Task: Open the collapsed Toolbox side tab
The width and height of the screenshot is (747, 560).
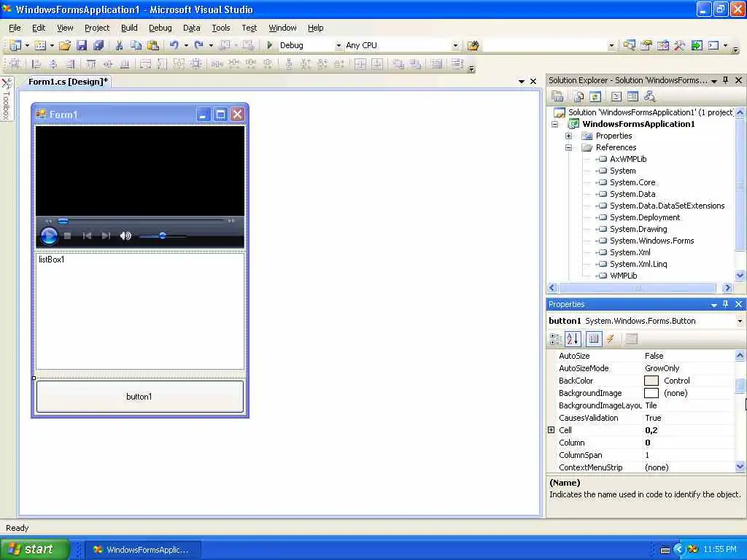Action: click(6, 99)
